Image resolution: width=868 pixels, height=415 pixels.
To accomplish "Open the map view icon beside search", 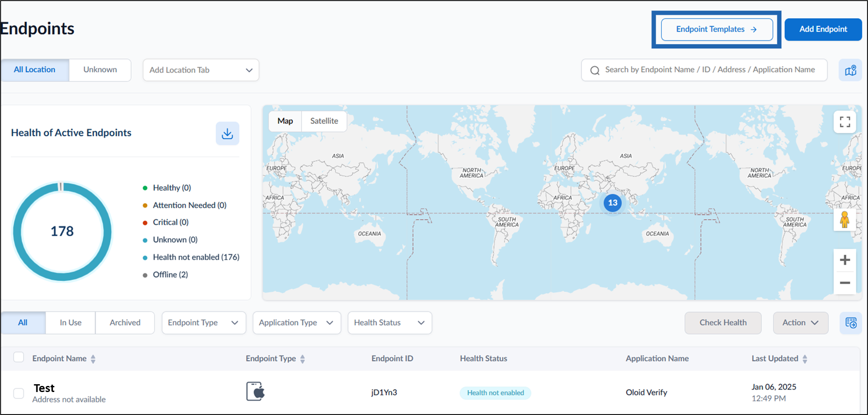I will [850, 70].
